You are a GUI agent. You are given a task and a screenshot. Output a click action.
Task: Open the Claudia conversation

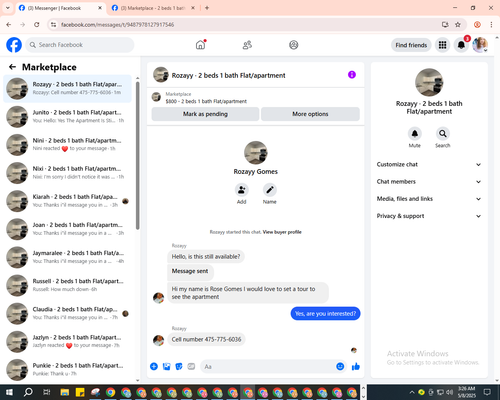67,313
